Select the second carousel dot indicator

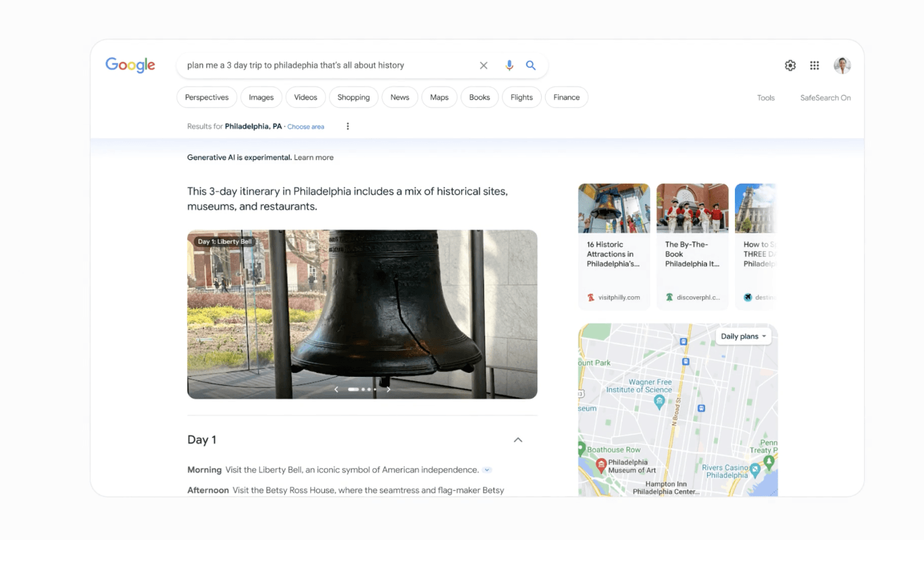(363, 389)
